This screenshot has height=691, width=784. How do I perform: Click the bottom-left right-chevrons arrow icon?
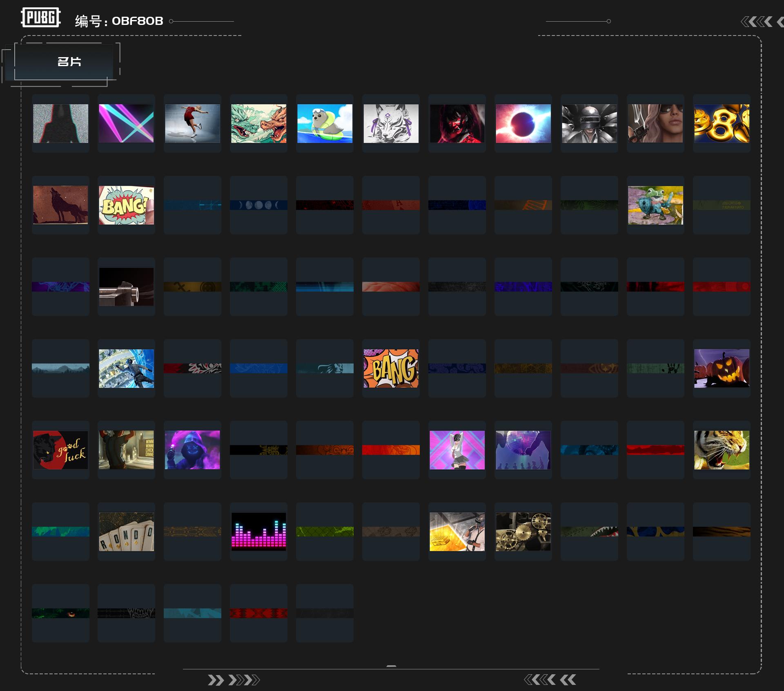[233, 680]
